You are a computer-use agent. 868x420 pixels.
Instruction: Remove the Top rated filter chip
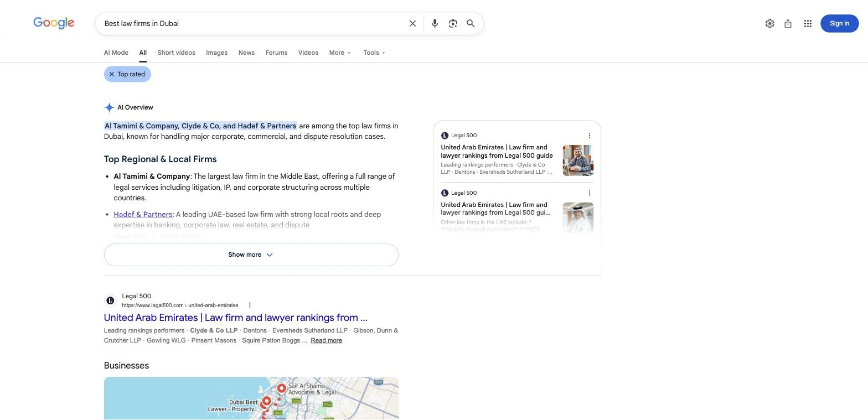coord(111,74)
